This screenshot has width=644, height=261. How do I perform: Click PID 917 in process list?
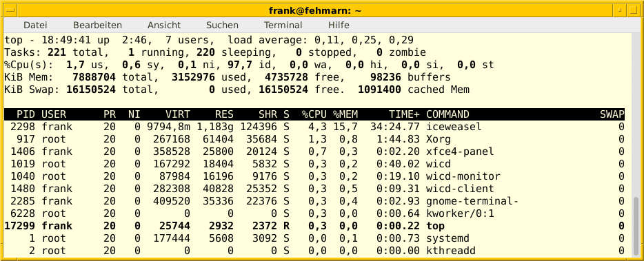click(x=26, y=139)
